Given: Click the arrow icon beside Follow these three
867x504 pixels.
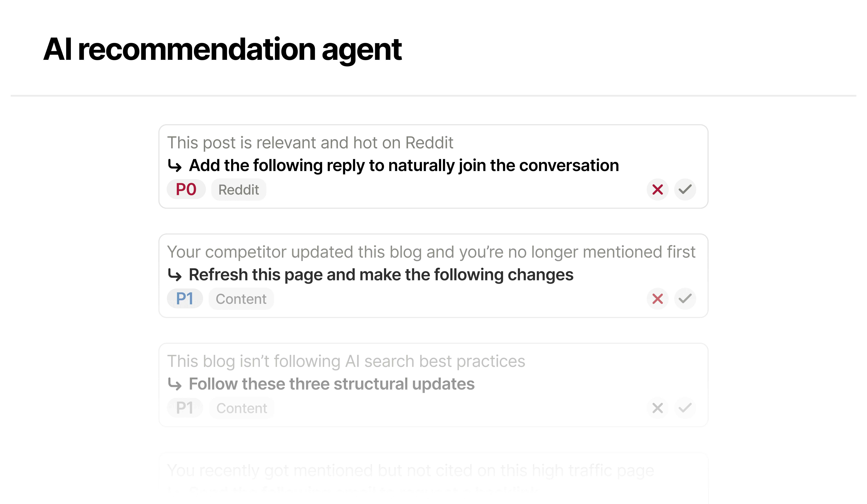Looking at the screenshot, I should coord(175,384).
